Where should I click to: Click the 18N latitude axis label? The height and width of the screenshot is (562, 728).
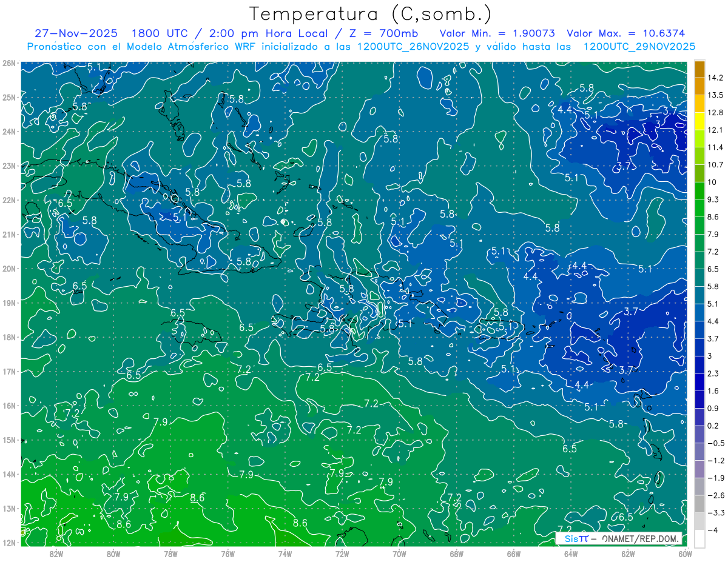[8, 337]
